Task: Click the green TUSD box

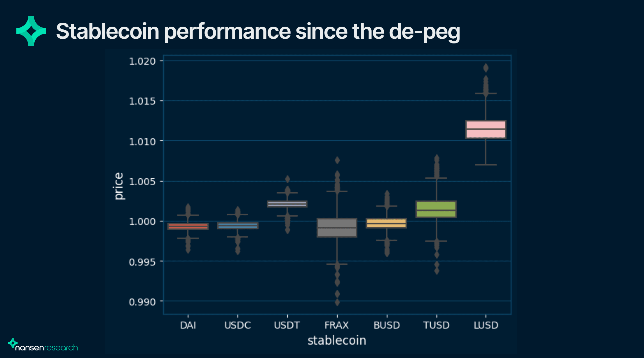Action: (x=436, y=209)
